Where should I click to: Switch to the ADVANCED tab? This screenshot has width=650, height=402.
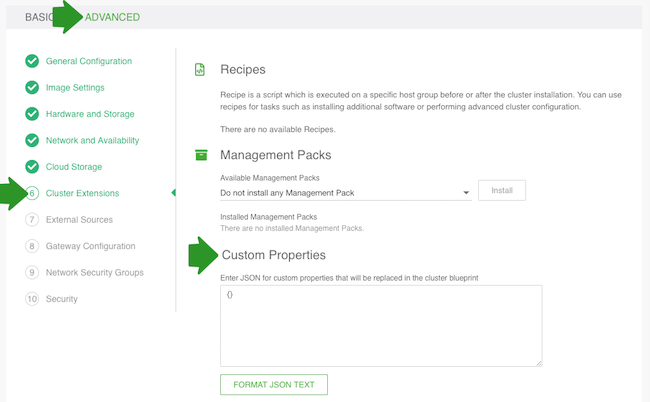112,17
